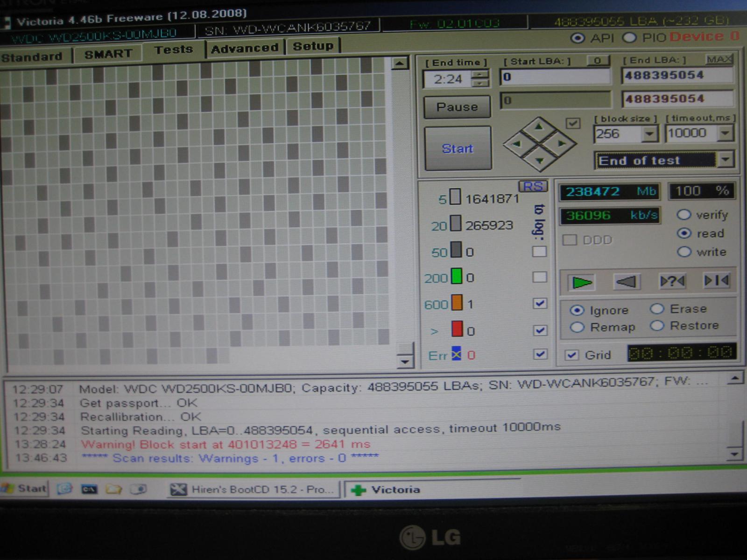
Task: Click the End LBA field showing 488395054
Action: [677, 75]
